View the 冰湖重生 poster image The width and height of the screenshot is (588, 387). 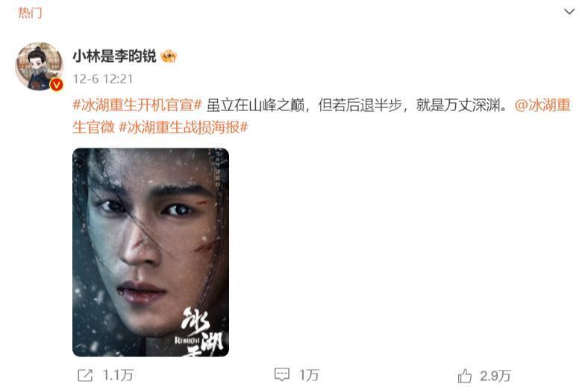click(151, 252)
